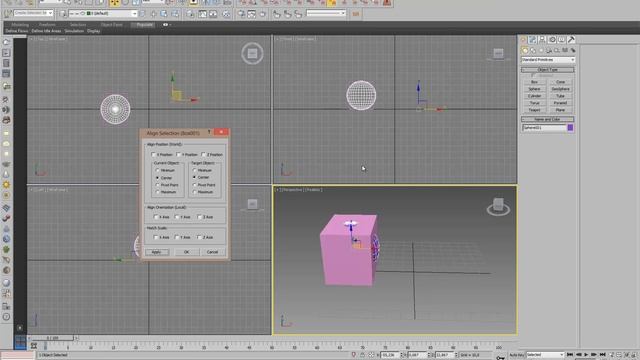640x360 pixels.
Task: Open the Create tab in command panel
Action: (x=523, y=40)
